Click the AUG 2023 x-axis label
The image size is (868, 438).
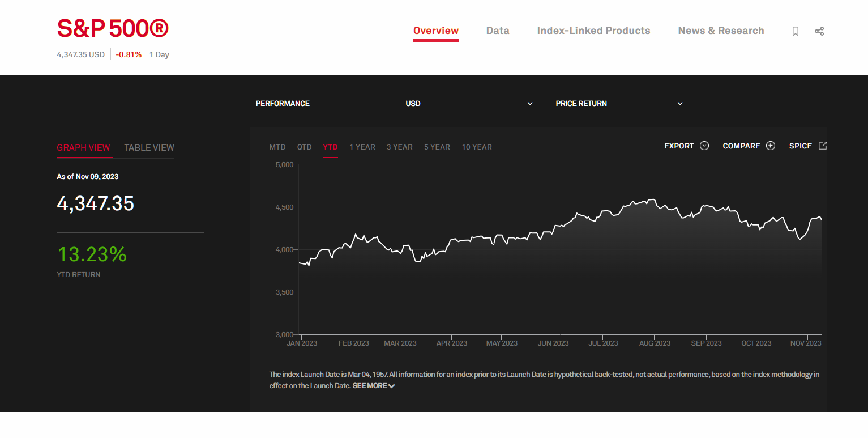[655, 343]
